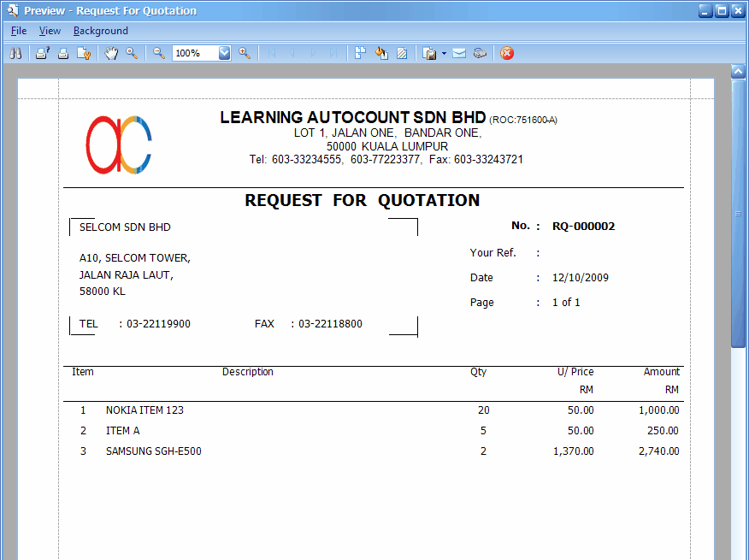Click the AutoCount logo in report

[119, 144]
